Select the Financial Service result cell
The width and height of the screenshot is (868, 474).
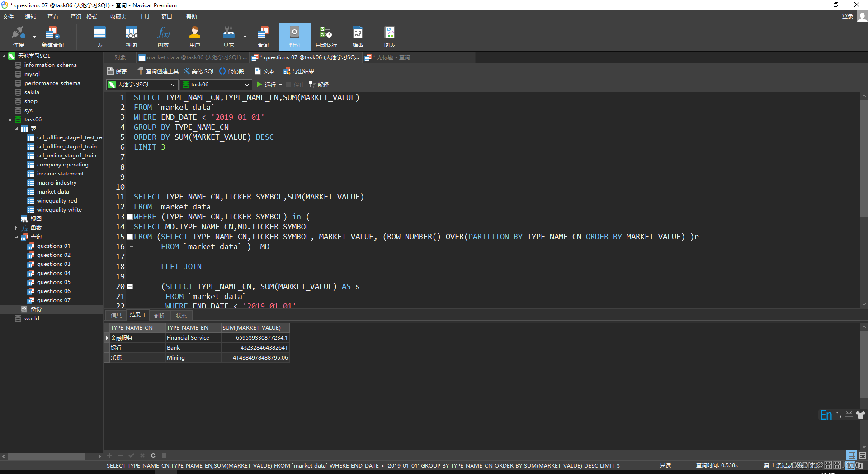point(193,338)
